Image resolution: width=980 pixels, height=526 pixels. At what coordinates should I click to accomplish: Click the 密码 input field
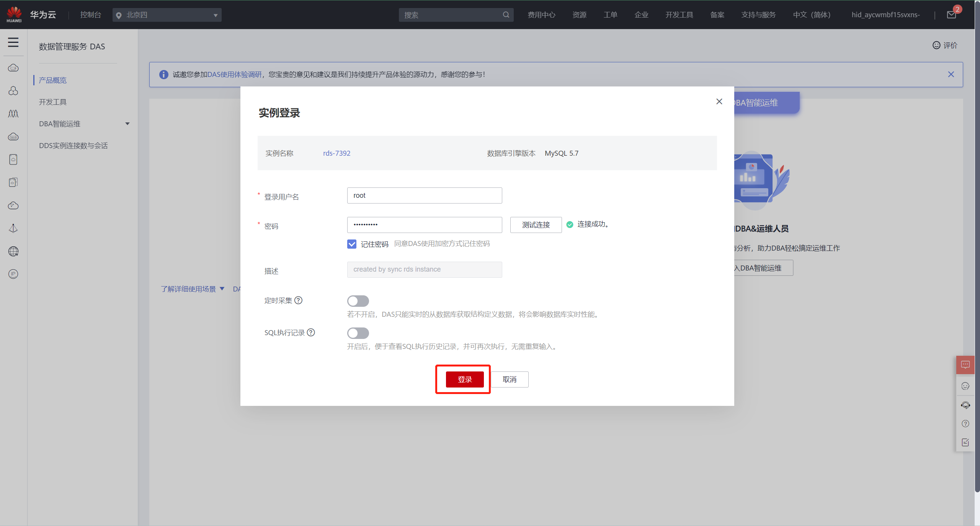point(425,225)
